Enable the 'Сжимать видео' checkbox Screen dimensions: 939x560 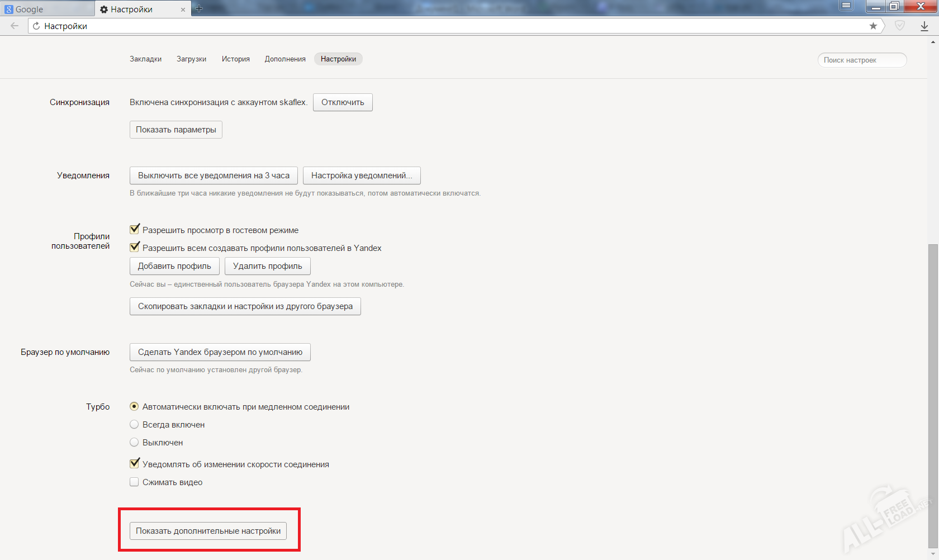pos(134,482)
